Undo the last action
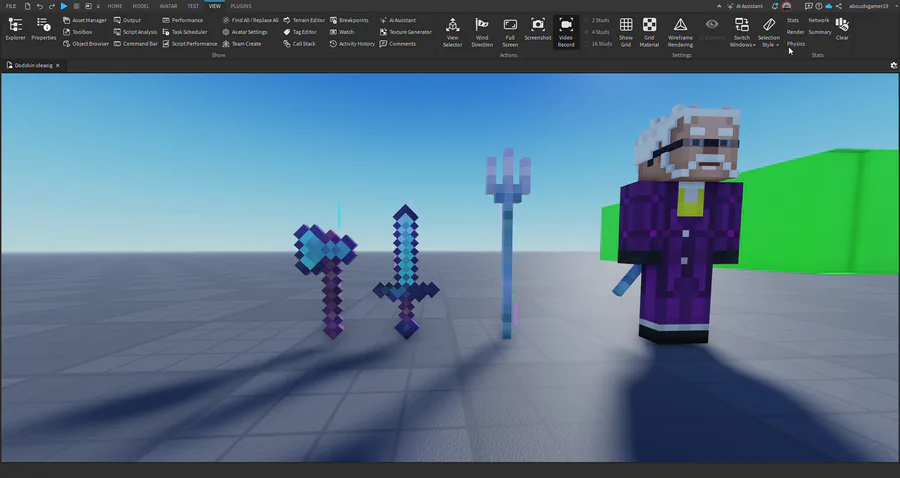900x478 pixels. (40, 6)
